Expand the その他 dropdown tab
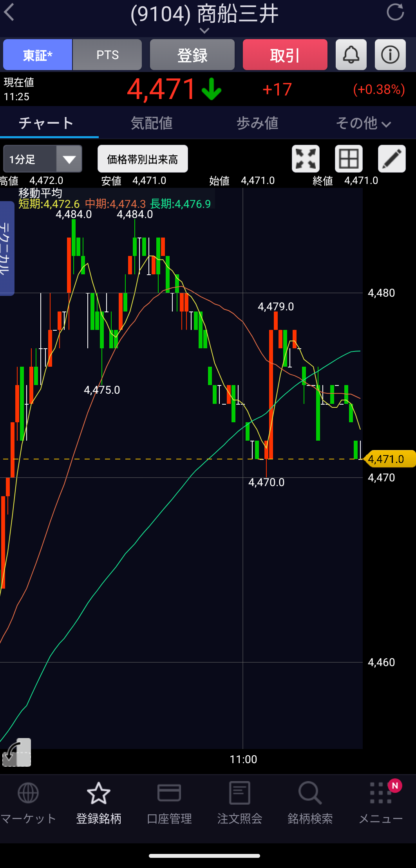The height and width of the screenshot is (868, 416). 363,123
